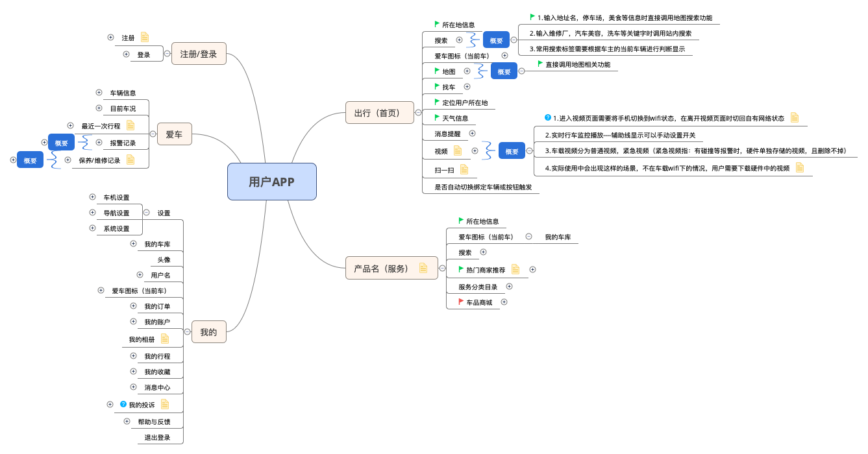
Task: Select the 头像 node
Action: coord(164,259)
